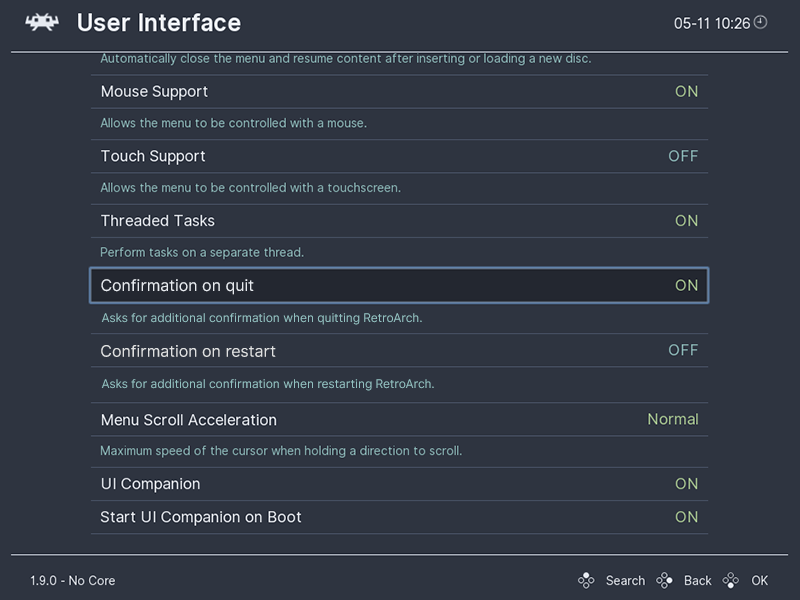Click the OK label in bottom bar
Image resolution: width=800 pixels, height=600 pixels.
point(763,580)
